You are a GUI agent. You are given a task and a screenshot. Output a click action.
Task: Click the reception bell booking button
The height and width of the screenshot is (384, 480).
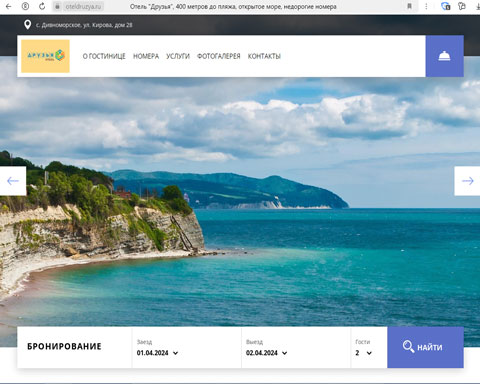pyautogui.click(x=444, y=56)
